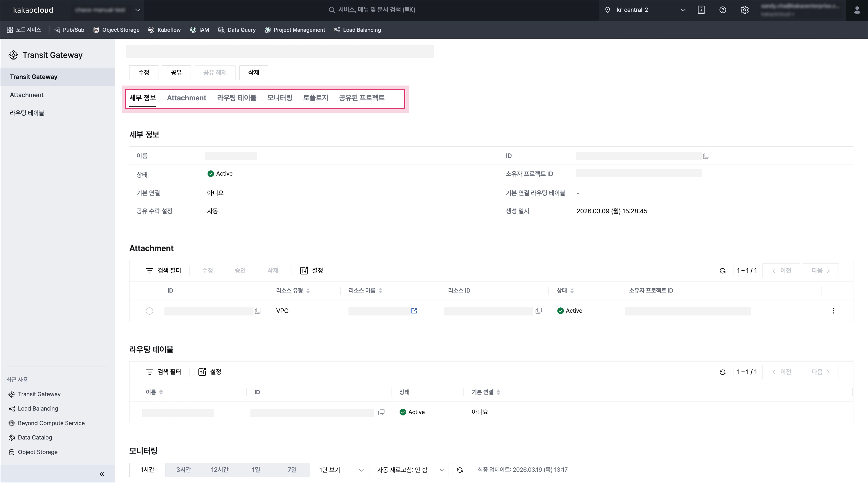Collapse the left sidebar panel

point(102,474)
